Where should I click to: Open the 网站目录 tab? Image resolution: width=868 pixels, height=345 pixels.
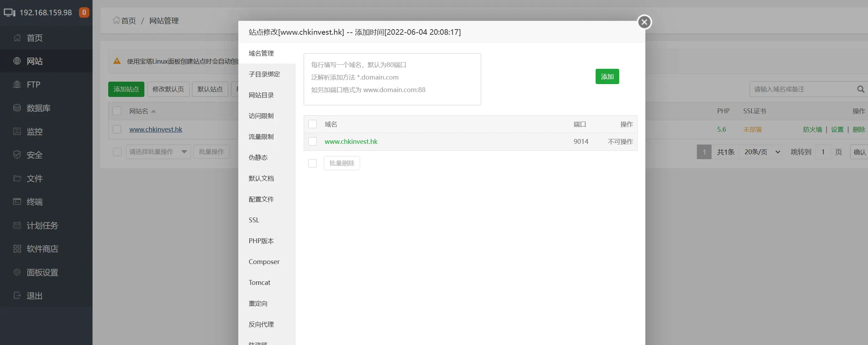267,95
